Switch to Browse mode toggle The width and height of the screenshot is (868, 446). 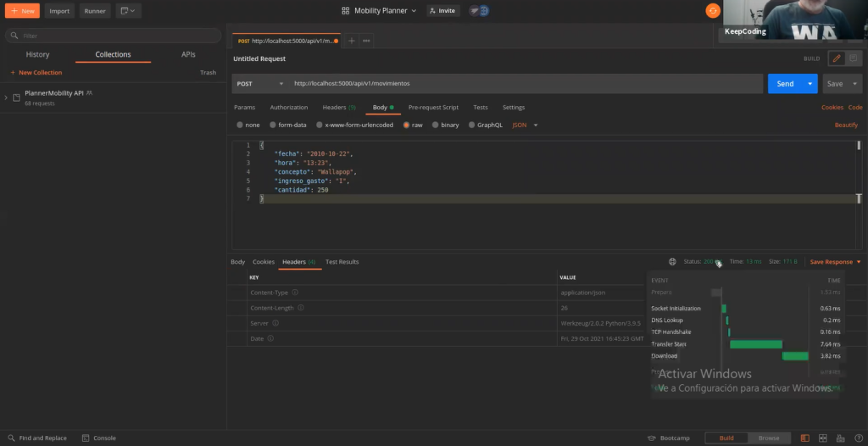(768, 438)
